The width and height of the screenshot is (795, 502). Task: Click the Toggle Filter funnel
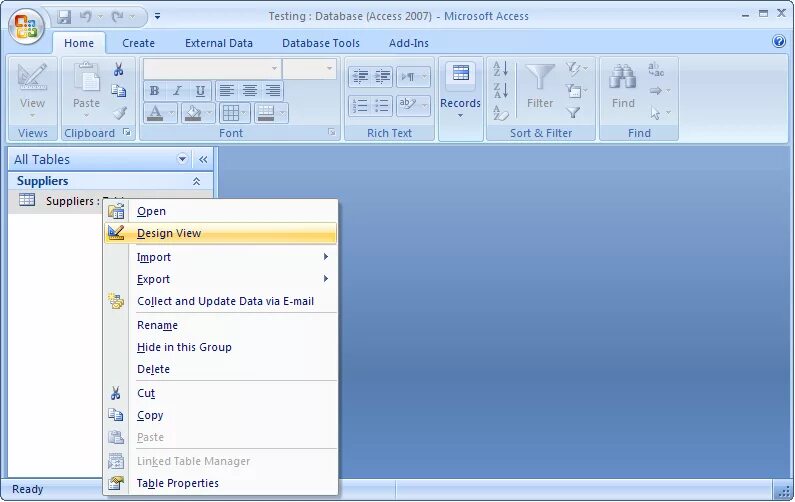(573, 113)
